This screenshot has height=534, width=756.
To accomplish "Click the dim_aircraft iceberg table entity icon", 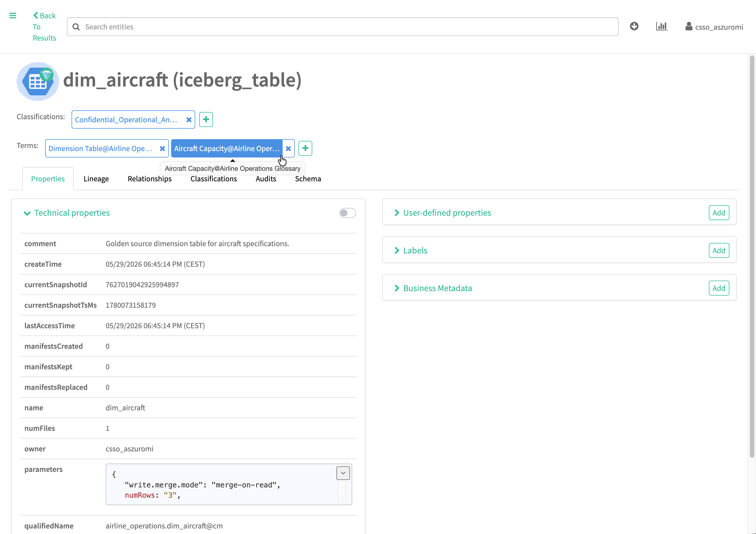I will pyautogui.click(x=38, y=81).
